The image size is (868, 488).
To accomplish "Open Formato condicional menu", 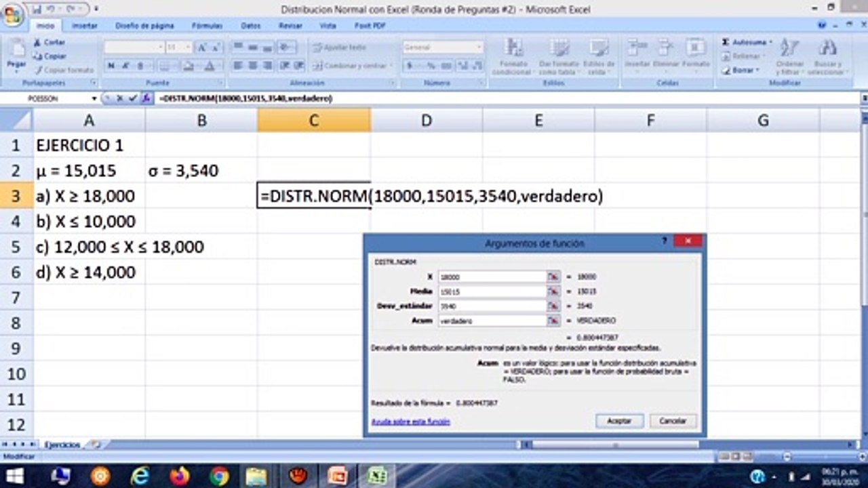I will click(x=515, y=56).
